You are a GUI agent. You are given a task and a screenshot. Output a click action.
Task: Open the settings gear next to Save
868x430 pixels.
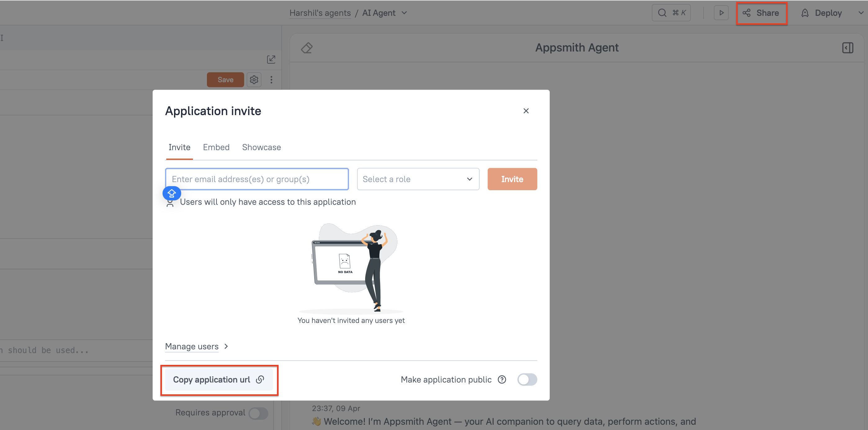(x=254, y=80)
